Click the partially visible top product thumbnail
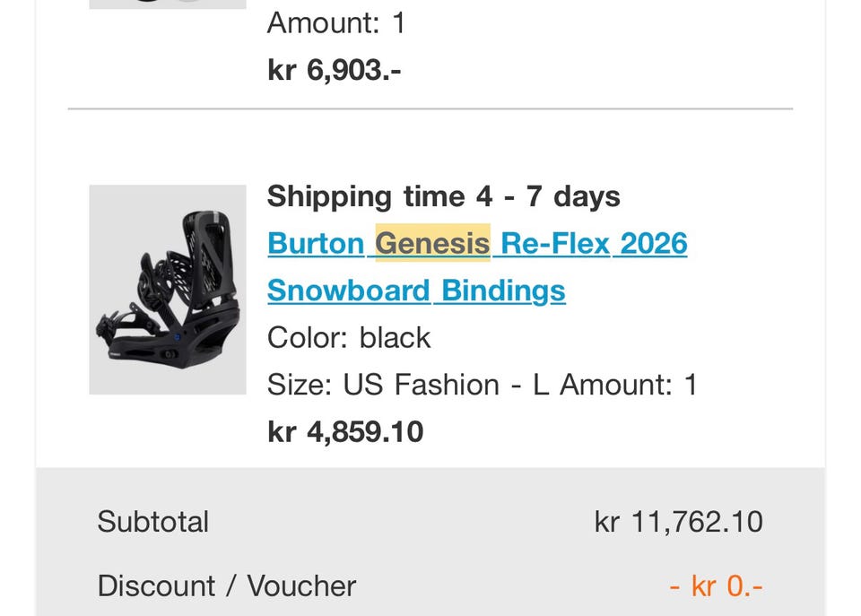Screen dimensions: 861x616 168,4
